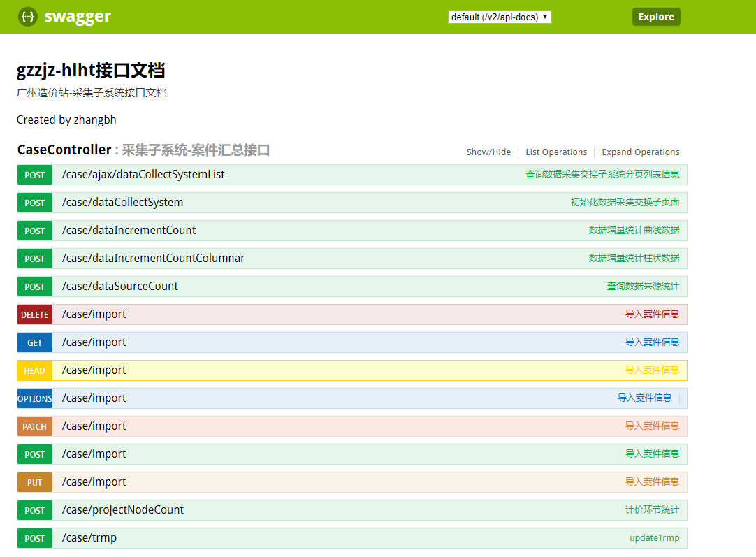Expand the HEAD /case/import badge

pos(35,371)
